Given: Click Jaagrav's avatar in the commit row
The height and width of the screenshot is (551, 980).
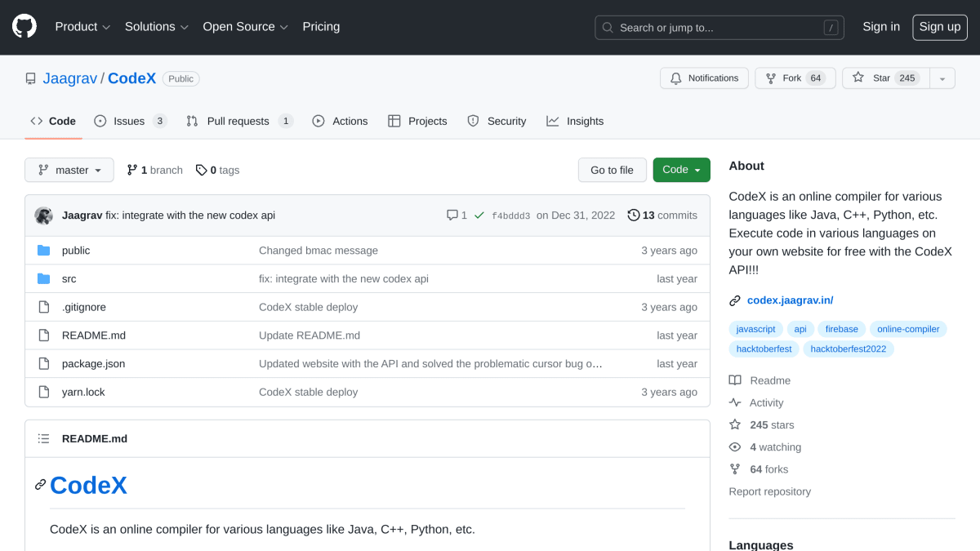Looking at the screenshot, I should pos(44,216).
